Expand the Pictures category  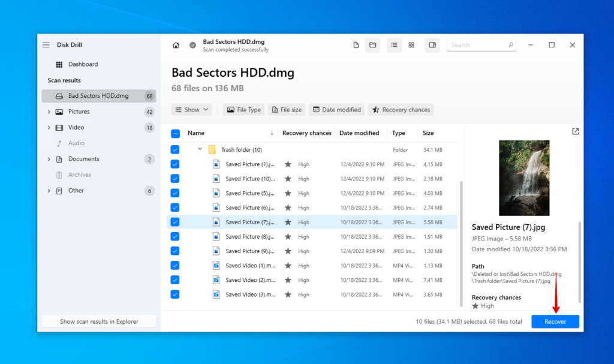[48, 111]
